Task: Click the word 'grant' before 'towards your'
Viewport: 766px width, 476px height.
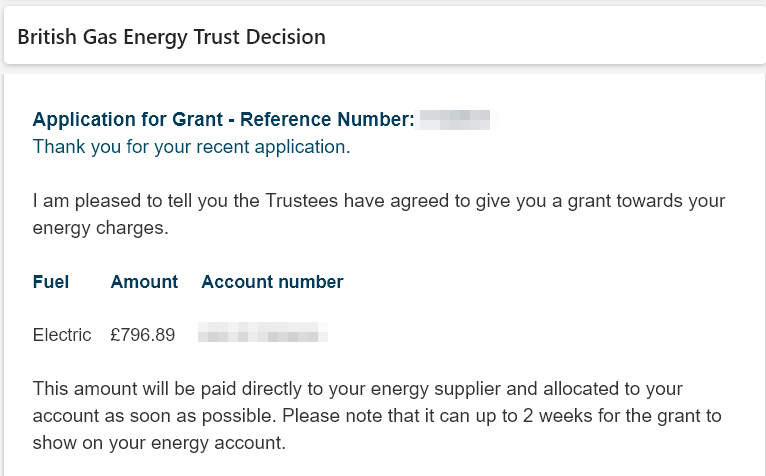Action: pyautogui.click(x=589, y=201)
